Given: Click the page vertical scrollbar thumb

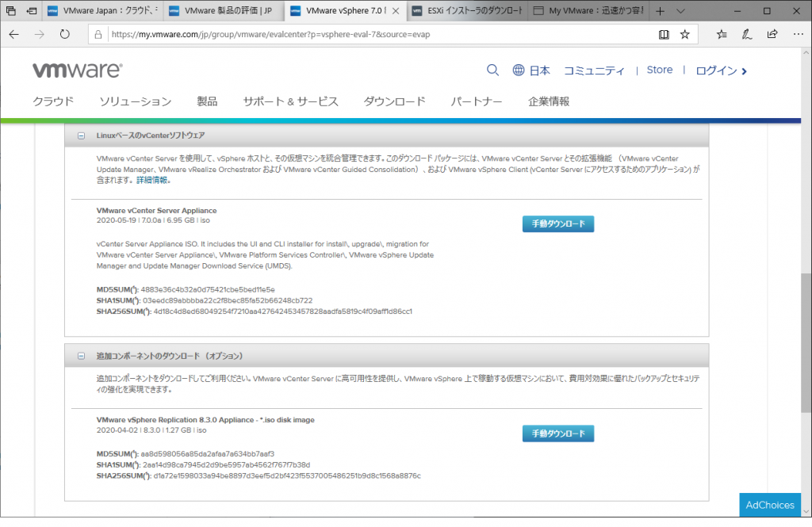Looking at the screenshot, I should [806, 342].
